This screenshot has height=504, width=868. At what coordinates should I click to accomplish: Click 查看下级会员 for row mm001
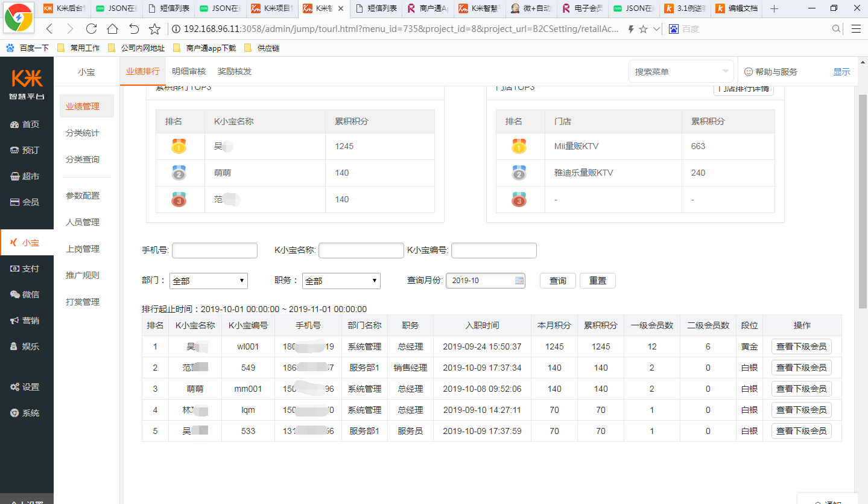[x=802, y=389]
